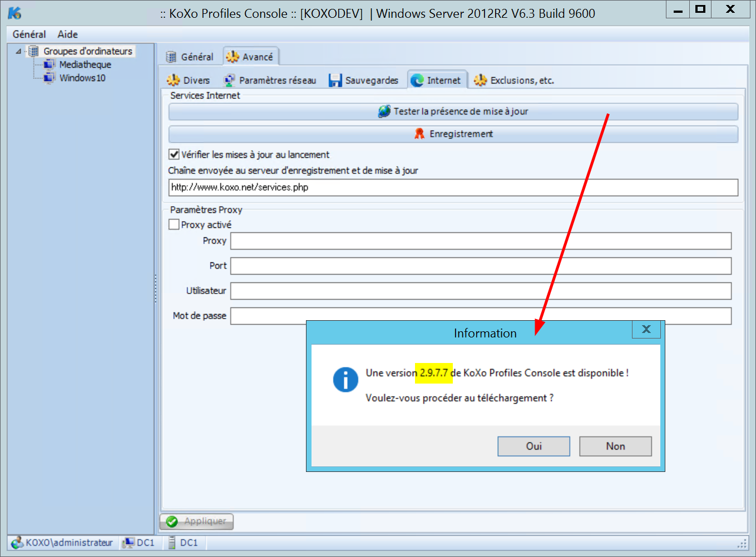Click the services URL input field
The width and height of the screenshot is (756, 557).
[x=453, y=187]
